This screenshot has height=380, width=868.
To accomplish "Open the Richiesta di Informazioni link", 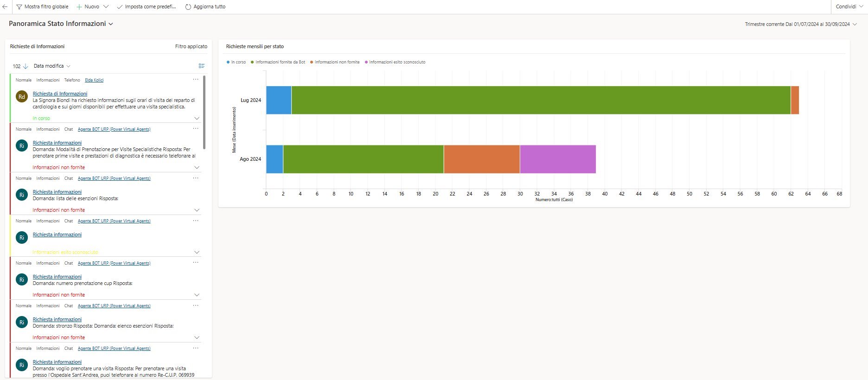I will coord(60,94).
